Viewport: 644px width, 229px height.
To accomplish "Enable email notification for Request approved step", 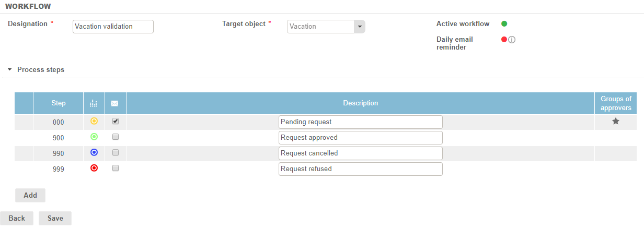I will point(116,137).
